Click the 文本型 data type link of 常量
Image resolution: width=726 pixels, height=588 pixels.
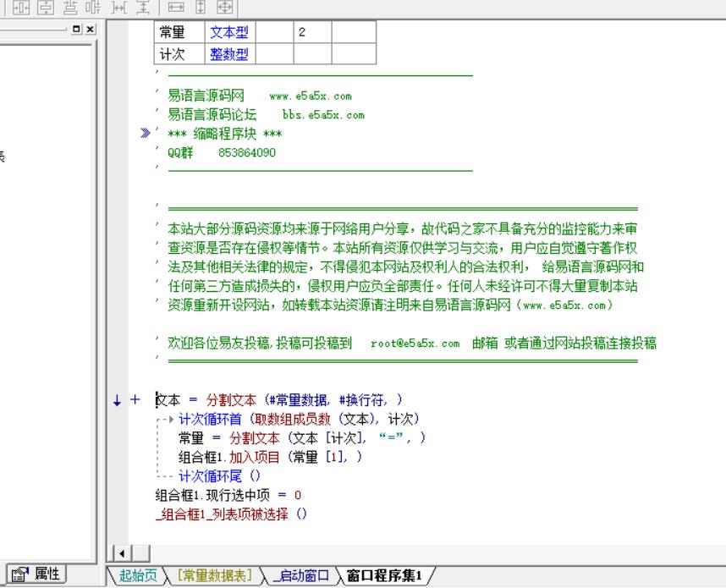click(223, 34)
